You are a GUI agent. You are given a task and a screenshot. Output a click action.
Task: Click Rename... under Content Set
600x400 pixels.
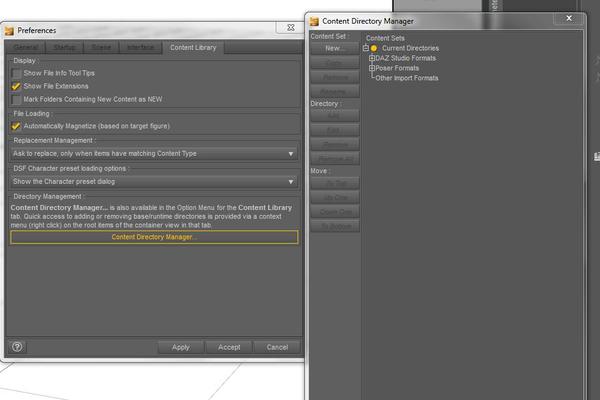point(335,92)
